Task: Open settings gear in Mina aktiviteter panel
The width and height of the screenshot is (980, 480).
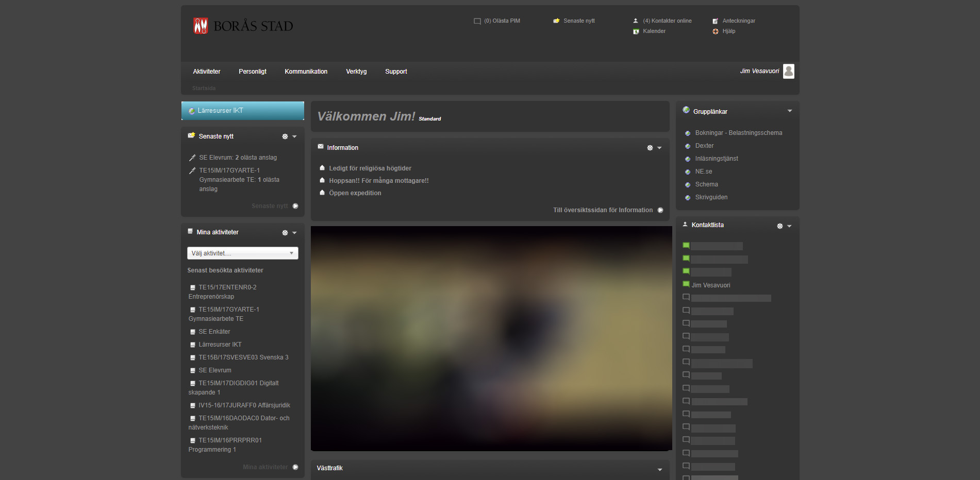Action: [x=285, y=233]
